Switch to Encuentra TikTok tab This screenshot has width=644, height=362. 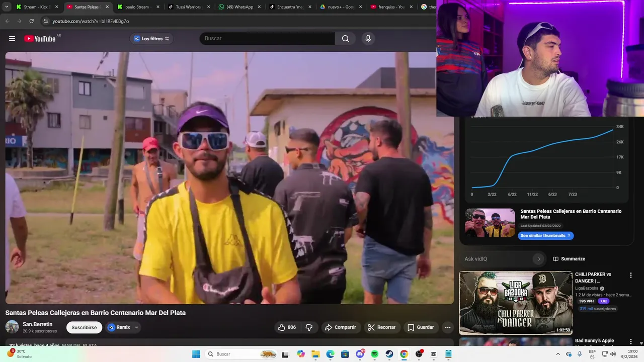(290, 7)
